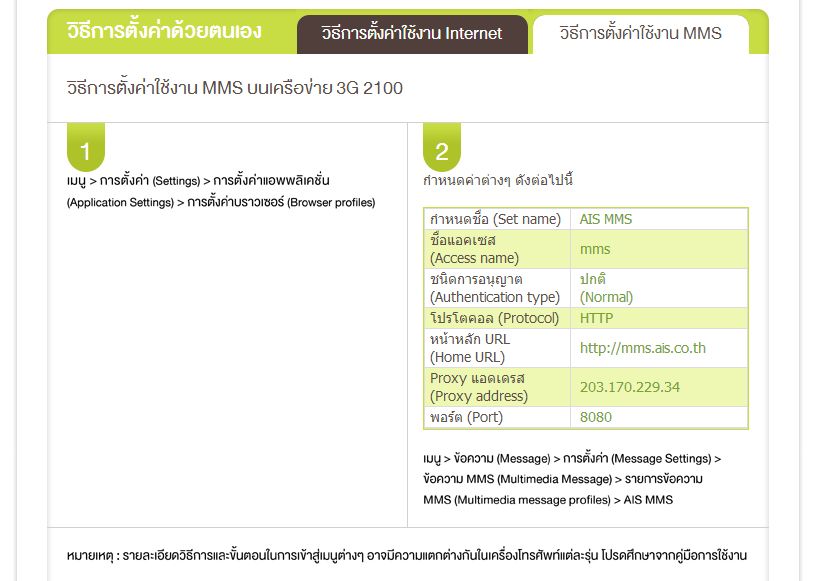Screen dimensions: 831x581
Task: Click the ปกติ (Normal) authentication value
Action: [606, 288]
